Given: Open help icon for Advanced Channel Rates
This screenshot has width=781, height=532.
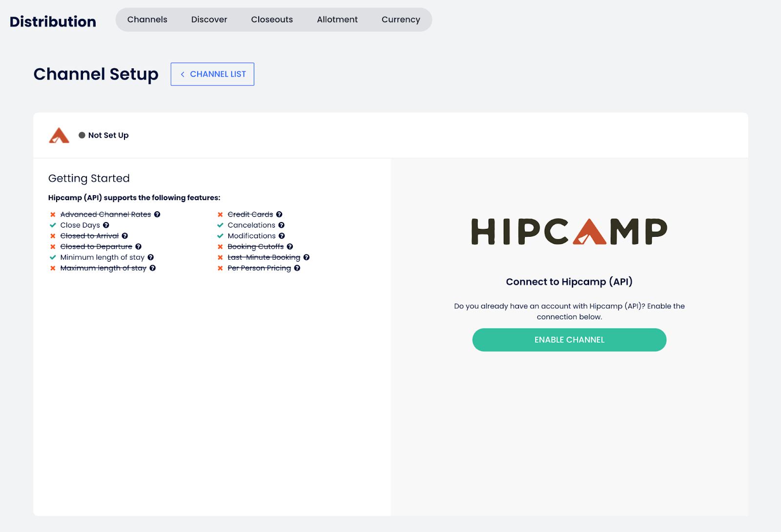Looking at the screenshot, I should (157, 214).
